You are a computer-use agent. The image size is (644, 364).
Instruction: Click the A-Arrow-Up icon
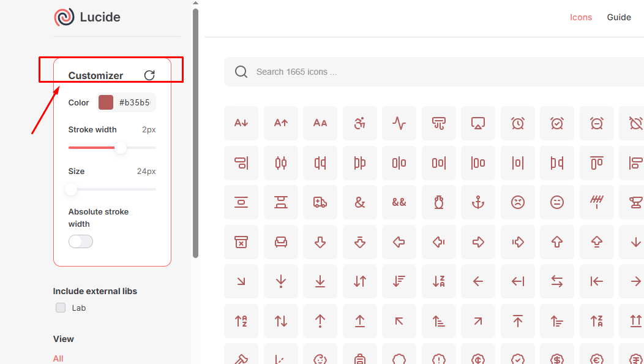[281, 123]
